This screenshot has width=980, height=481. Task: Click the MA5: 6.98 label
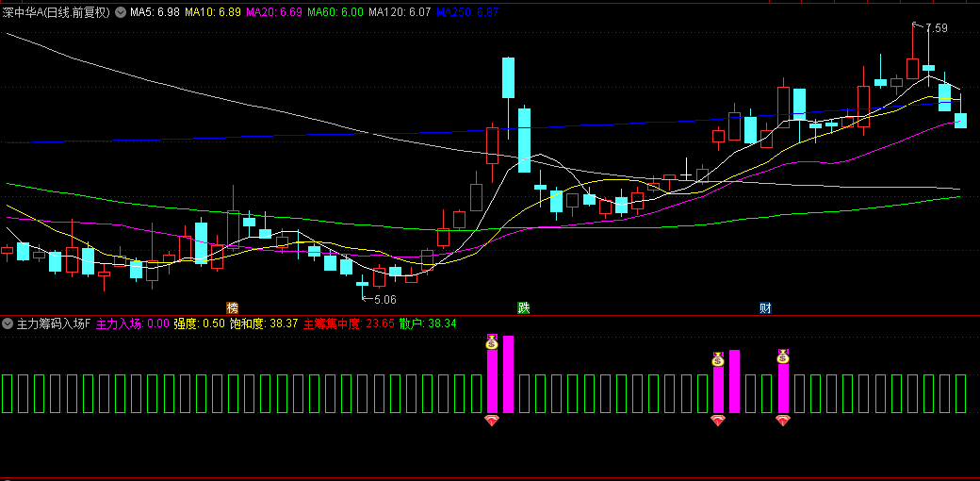(155, 12)
